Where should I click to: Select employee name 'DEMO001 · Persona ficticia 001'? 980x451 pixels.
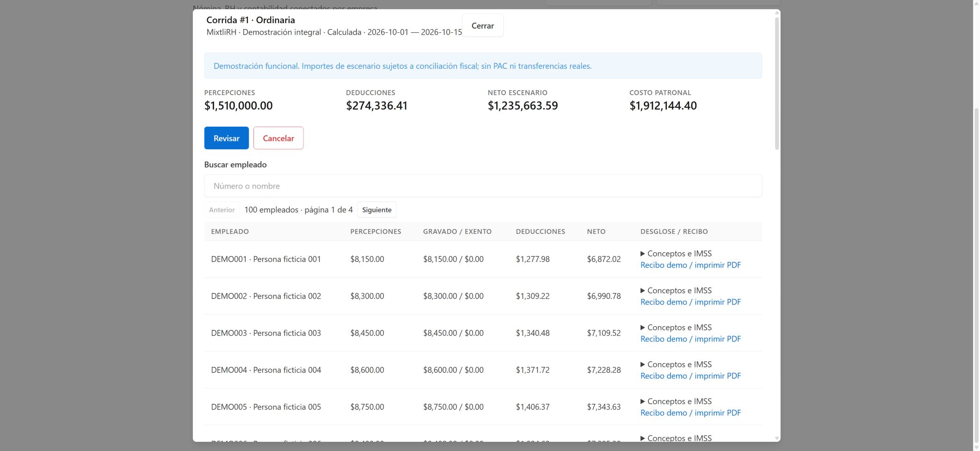(266, 259)
